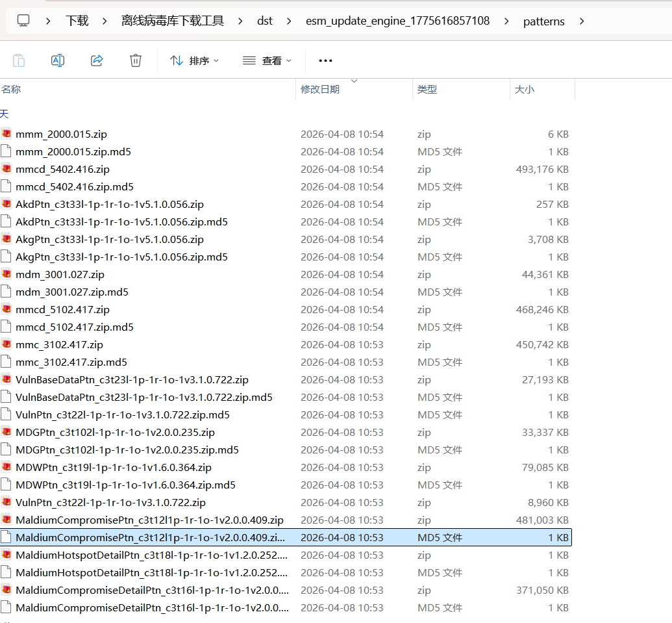This screenshot has height=623, width=672.
Task: Click the mmcd_5402.416.zip archive icon
Action: point(6,169)
